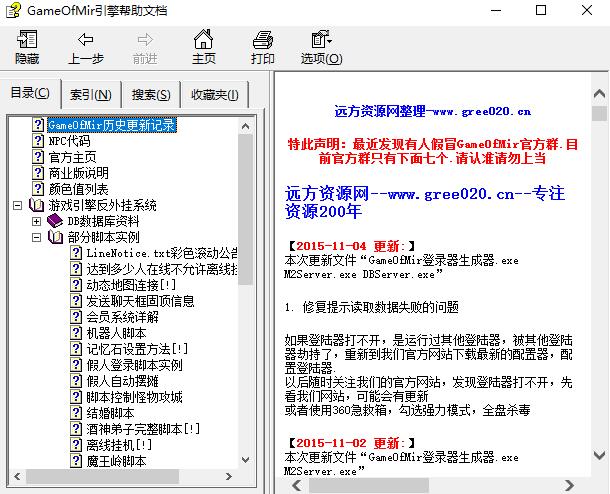Click content pane scroll-right arrow
610x494 pixels.
coord(569,485)
